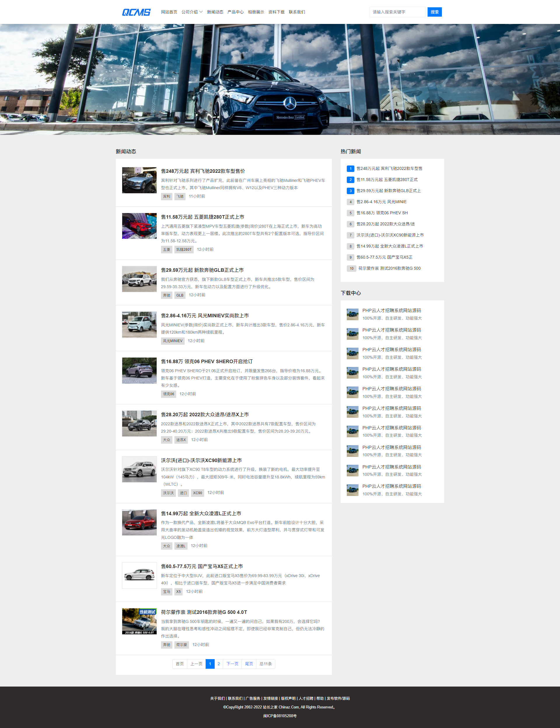Open the 网站首页 menu item
This screenshot has height=728, width=560.
pyautogui.click(x=169, y=12)
